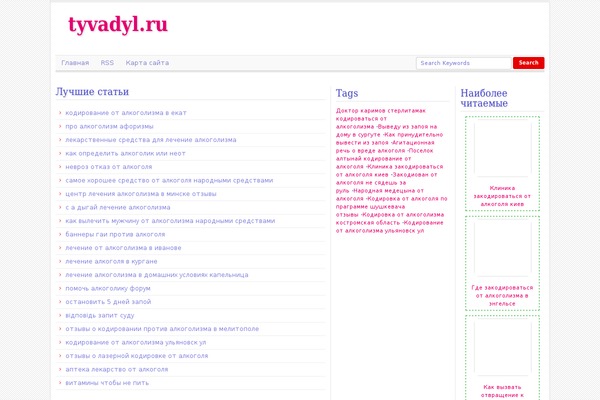Image resolution: width=600 pixels, height=400 pixels.
Task: Open баннеры гаи против алкоголя
Action: click(x=115, y=234)
